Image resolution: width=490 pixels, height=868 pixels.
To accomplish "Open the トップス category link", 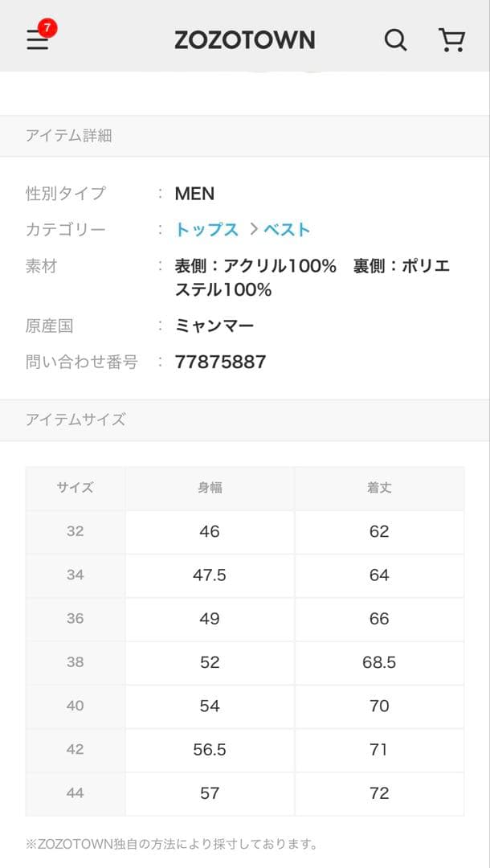I will 207,230.
